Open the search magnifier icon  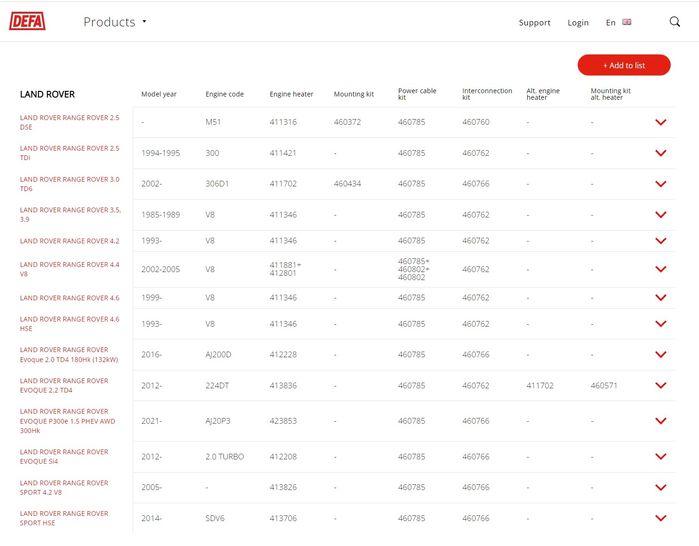coord(674,21)
